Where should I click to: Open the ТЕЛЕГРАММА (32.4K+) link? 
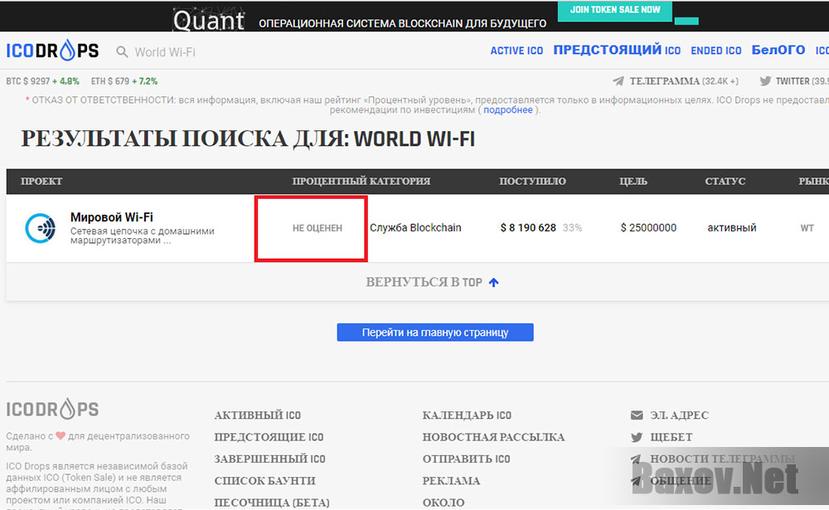[x=684, y=81]
